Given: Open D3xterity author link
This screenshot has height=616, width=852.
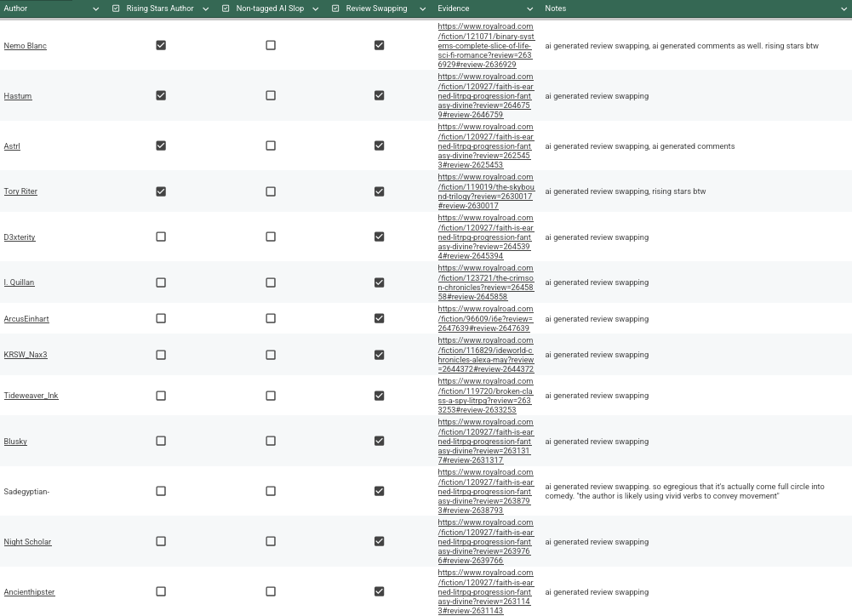Looking at the screenshot, I should 20,237.
